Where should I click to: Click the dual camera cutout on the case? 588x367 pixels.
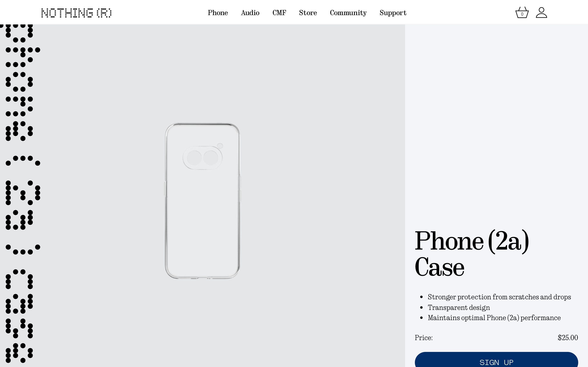coord(202,158)
